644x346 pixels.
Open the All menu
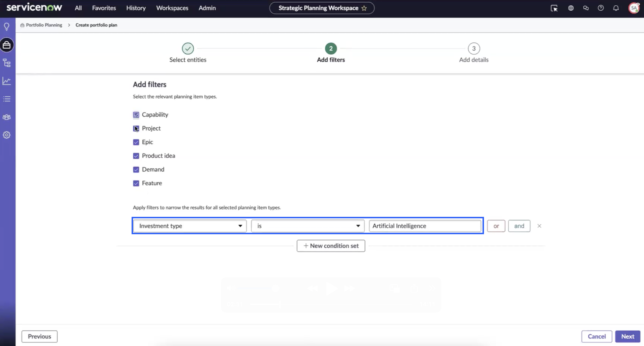click(78, 8)
